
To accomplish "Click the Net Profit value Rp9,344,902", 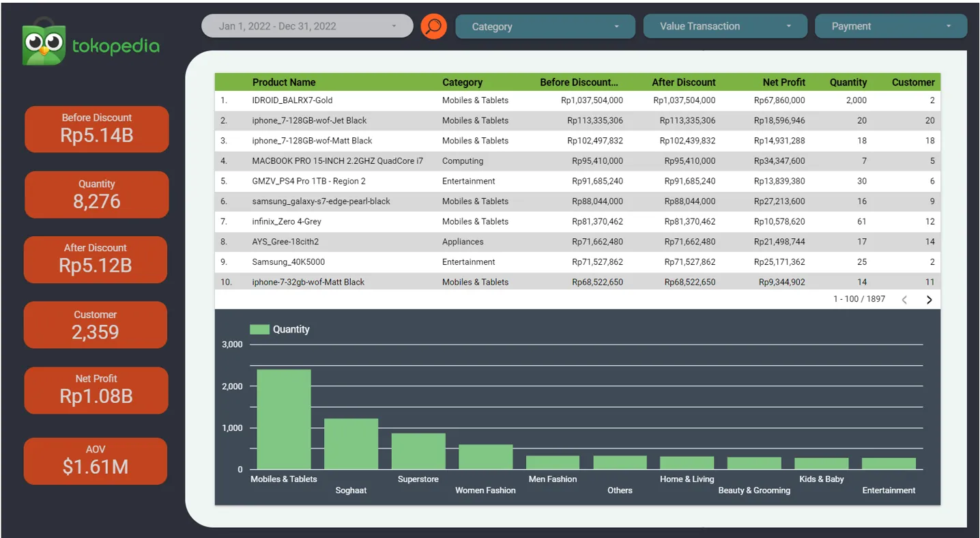I will 782,282.
